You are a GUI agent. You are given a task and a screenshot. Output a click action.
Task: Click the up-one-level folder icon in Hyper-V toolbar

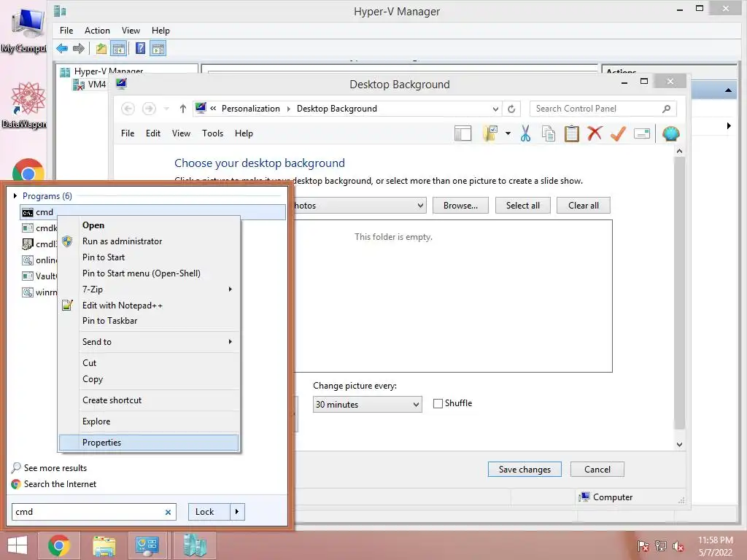[x=101, y=48]
